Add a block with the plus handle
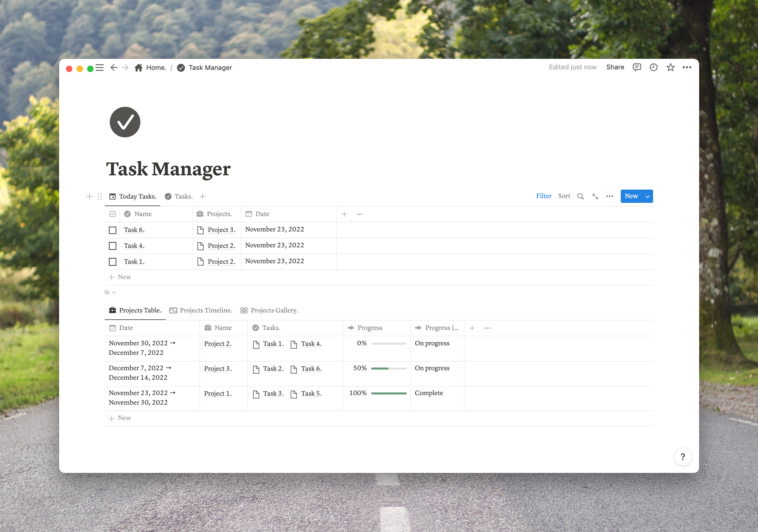Viewport: 758px width, 532px height. tap(89, 196)
